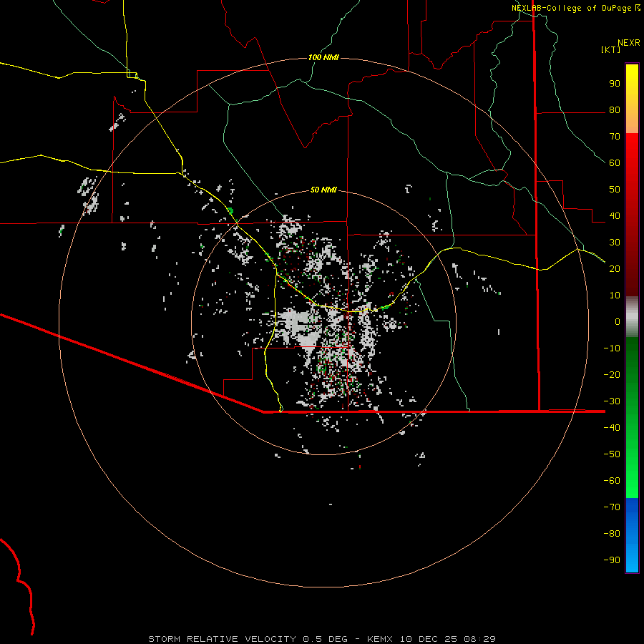Click the 50 value label on the scale

click(x=615, y=190)
